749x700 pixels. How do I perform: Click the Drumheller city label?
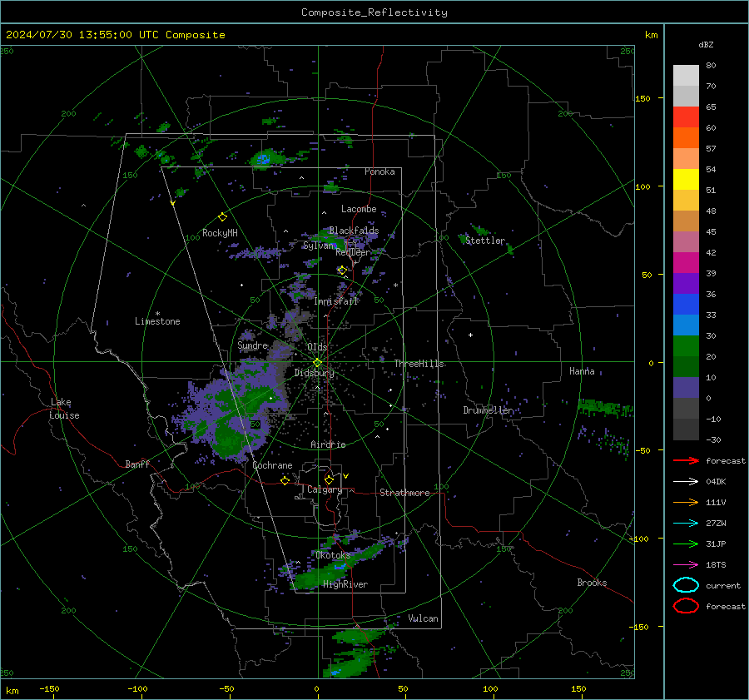pos(489,410)
